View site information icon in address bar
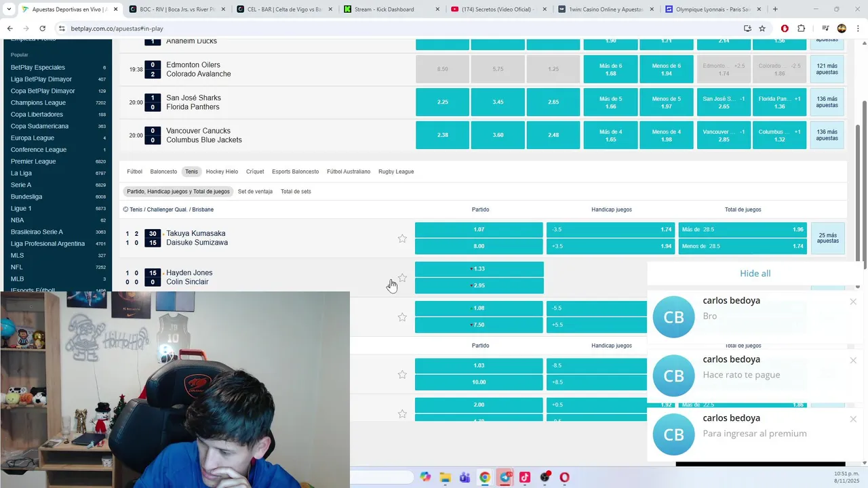The width and height of the screenshot is (868, 488). (x=62, y=28)
